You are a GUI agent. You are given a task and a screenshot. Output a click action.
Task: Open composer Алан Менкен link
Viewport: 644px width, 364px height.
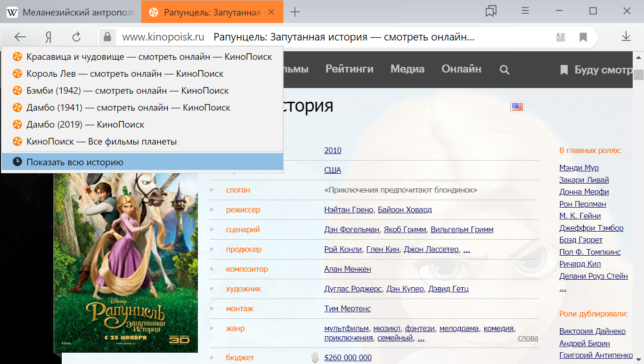(x=348, y=269)
